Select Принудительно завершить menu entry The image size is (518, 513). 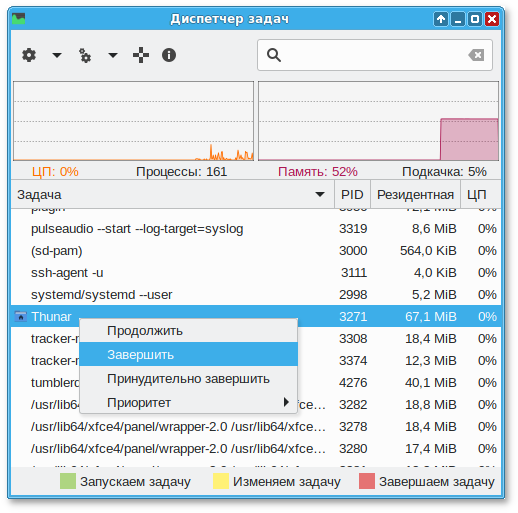[x=188, y=379]
